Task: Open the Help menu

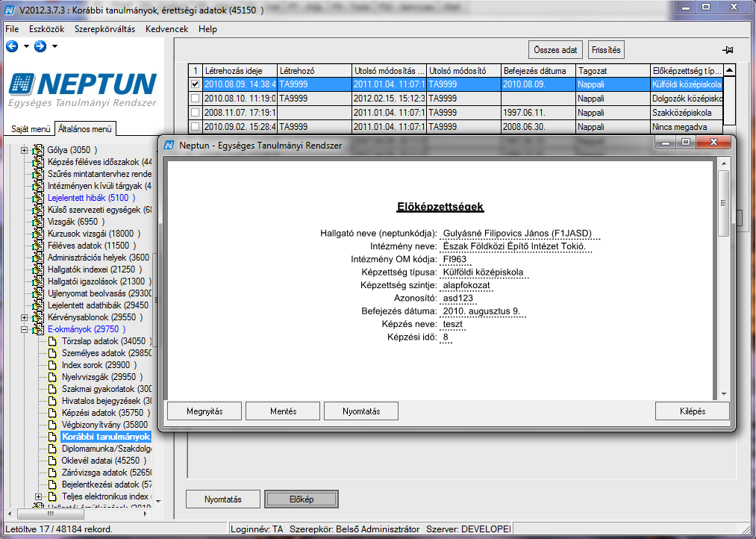Action: [x=207, y=29]
